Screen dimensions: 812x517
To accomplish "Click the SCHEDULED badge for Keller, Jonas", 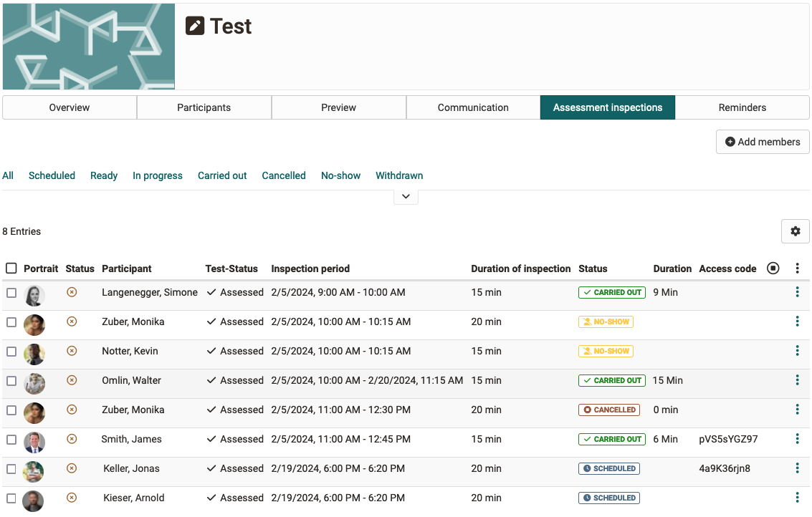I will [x=609, y=468].
